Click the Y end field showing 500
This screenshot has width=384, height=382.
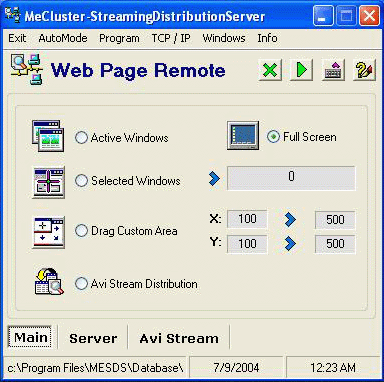335,244
